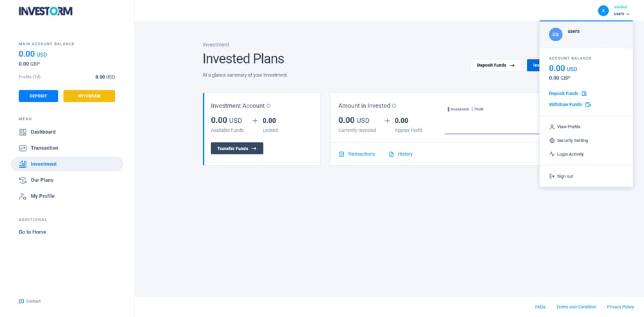Click the Contact chat icon at bottom left

click(x=21, y=301)
